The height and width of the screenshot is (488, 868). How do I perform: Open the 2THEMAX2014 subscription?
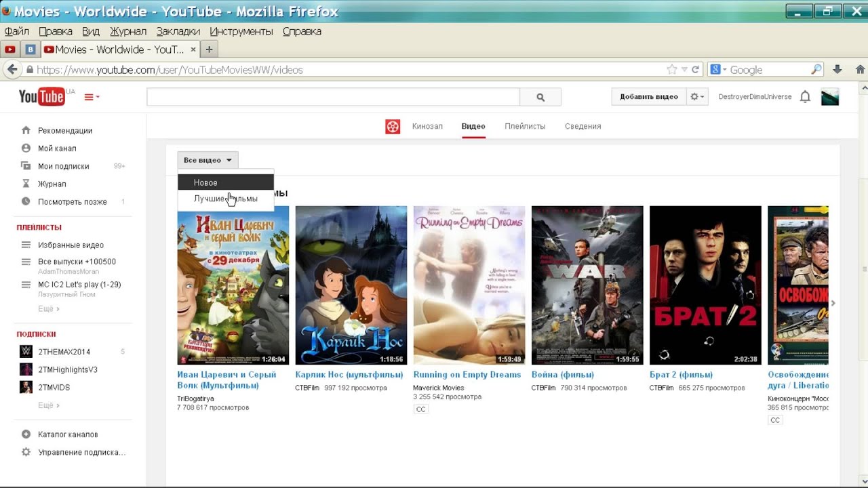[x=64, y=352]
